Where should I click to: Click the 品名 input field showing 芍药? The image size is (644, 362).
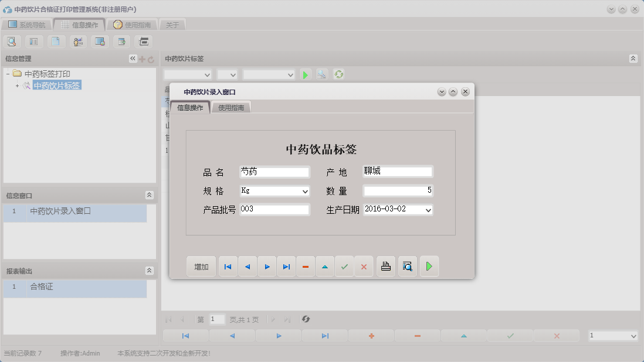tap(274, 172)
